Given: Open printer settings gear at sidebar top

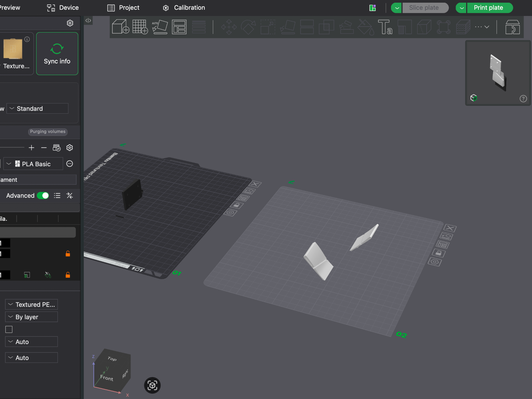Looking at the screenshot, I should click(70, 23).
